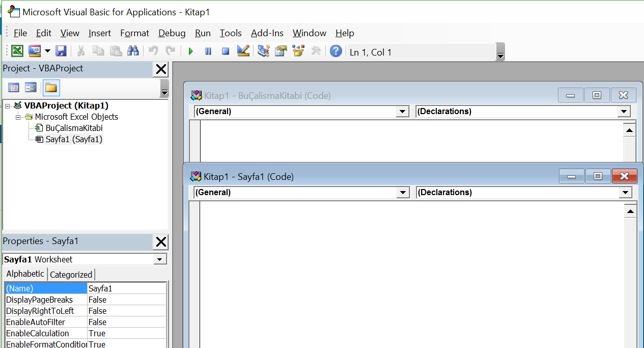Minimize the BuÇalismaKitabi code window

[570, 95]
